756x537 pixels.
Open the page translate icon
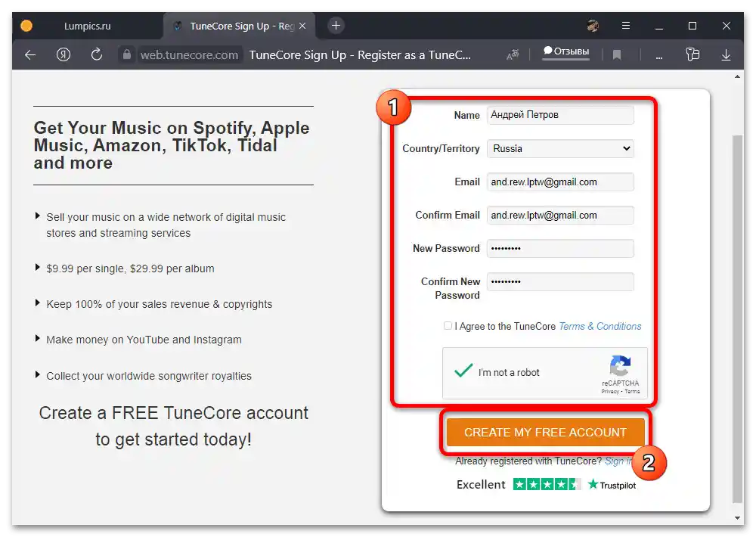pos(513,54)
